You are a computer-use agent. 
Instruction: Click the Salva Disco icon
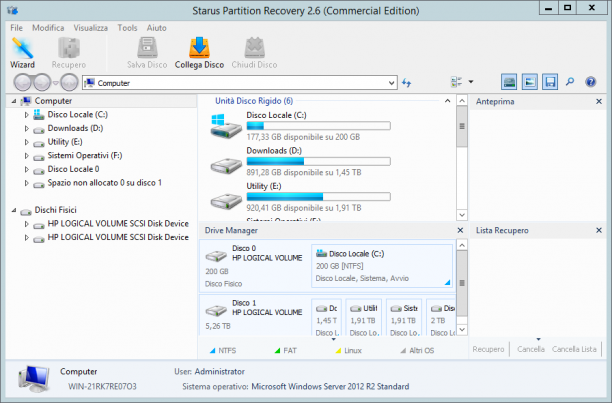(147, 53)
